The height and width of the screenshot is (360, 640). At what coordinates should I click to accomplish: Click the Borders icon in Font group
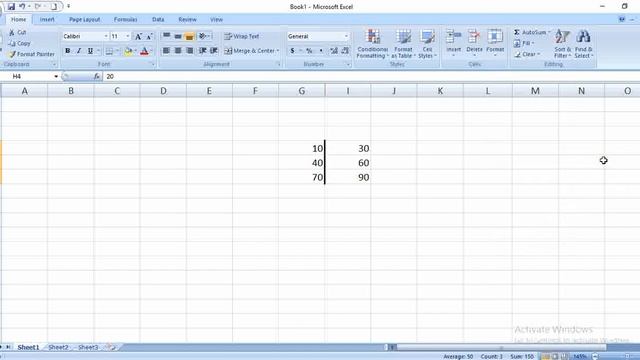109,51
